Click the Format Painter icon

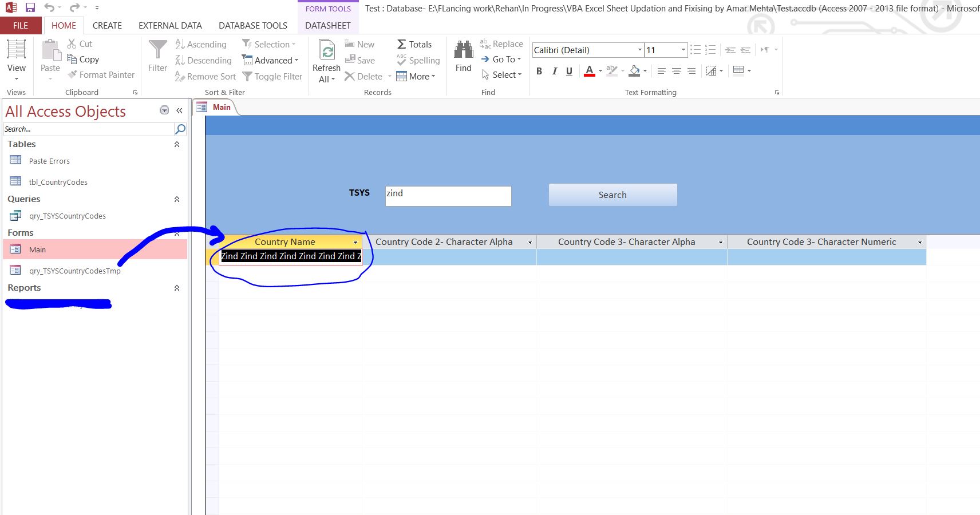72,75
